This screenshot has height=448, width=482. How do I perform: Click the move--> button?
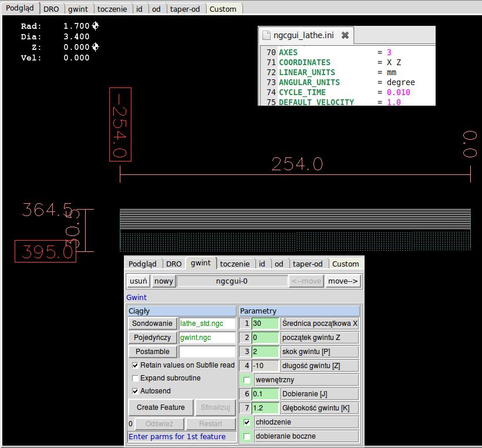[343, 281]
